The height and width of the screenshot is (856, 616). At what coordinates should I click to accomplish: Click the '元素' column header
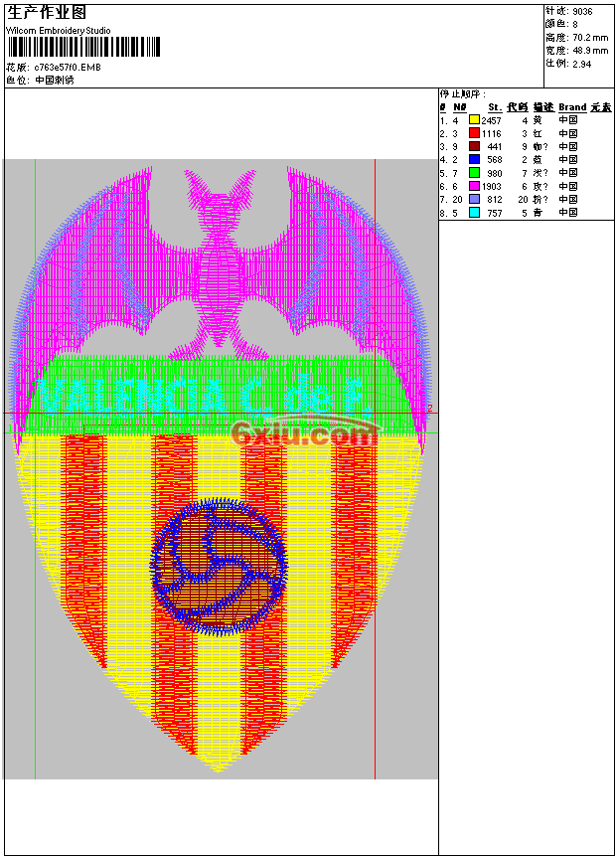coord(601,107)
